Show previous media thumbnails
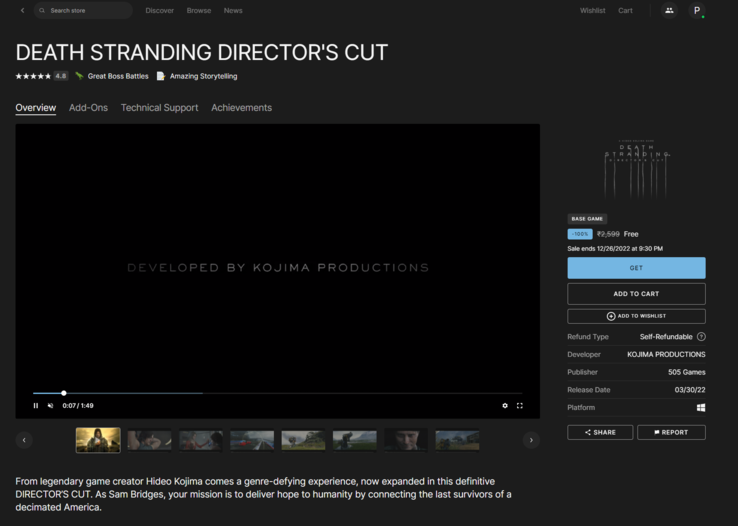This screenshot has height=526, width=738. [x=24, y=440]
